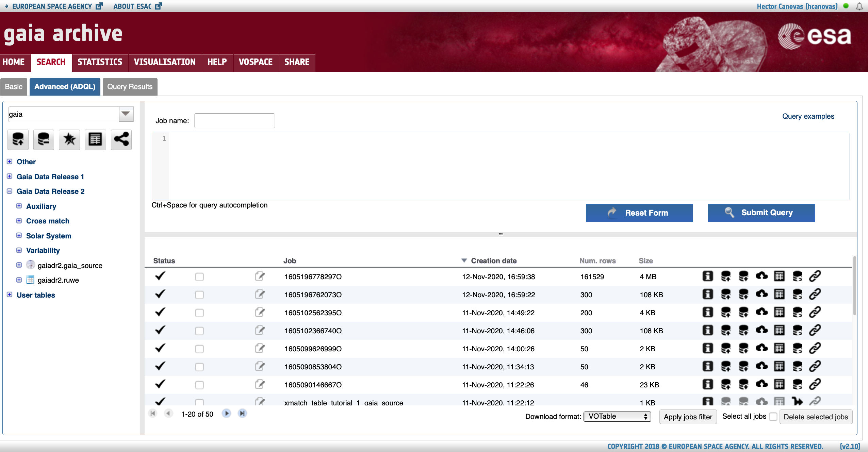Switch to the Query Results tab
868x452 pixels.
pos(130,87)
